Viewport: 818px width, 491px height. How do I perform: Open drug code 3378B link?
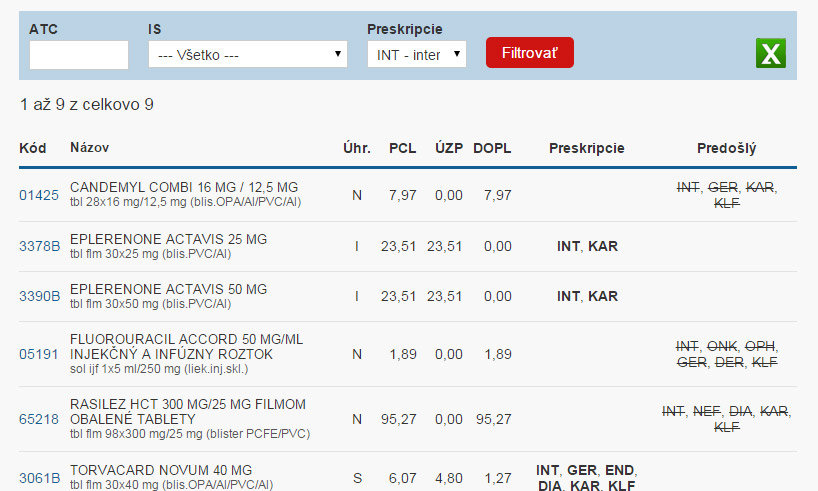[40, 246]
